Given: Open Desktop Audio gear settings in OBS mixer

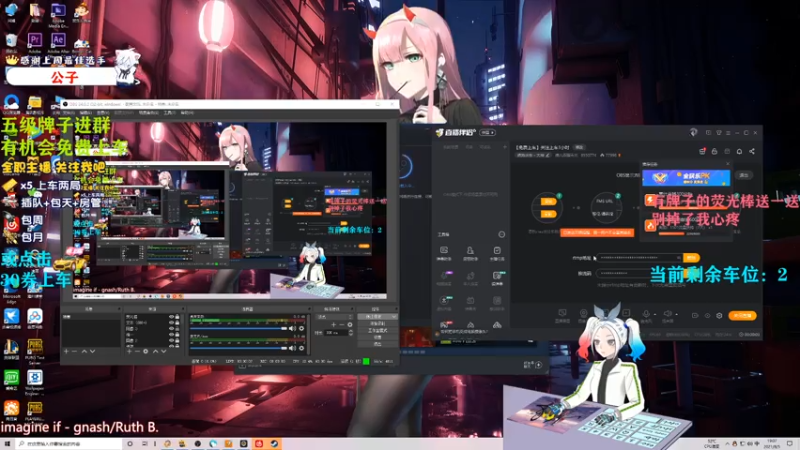Looking at the screenshot, I should tap(302, 329).
